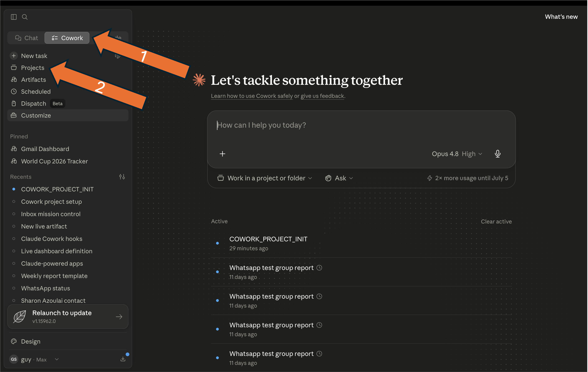
Task: Click the leaf icon in update banner
Action: 19,317
